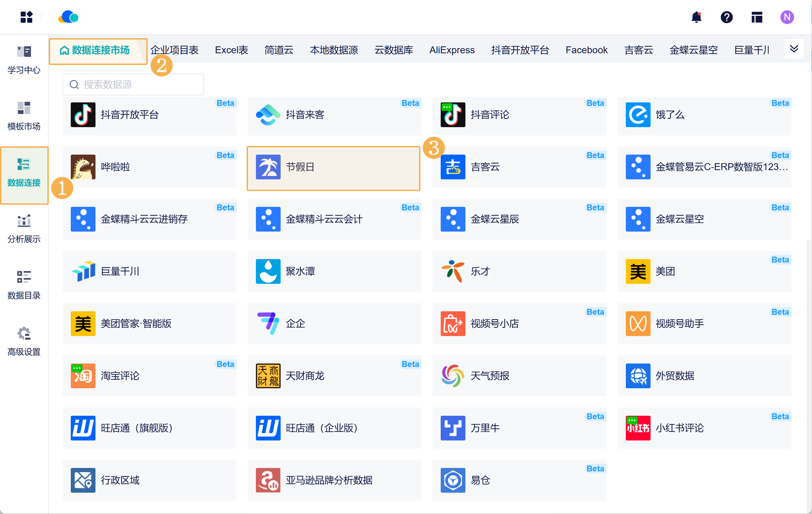Image resolution: width=812 pixels, height=514 pixels.
Task: Switch to the Excel表 tab
Action: tap(231, 50)
